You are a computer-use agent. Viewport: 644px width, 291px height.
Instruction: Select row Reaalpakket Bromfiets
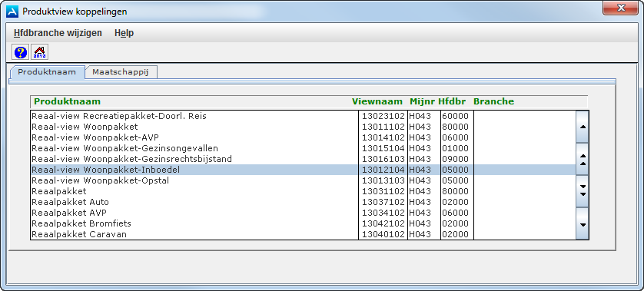tap(303, 223)
